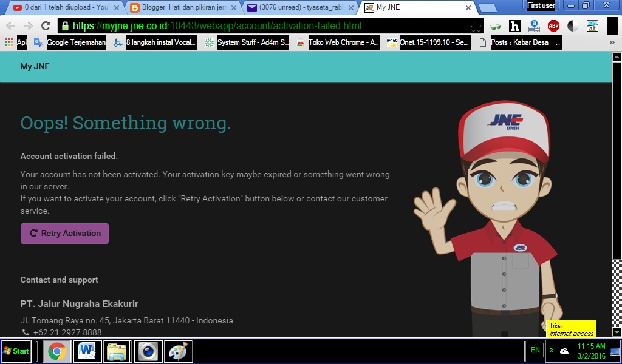Click 'PT. Jalur Nugraha Ekakurir' company name
622x364 pixels.
pos(80,304)
